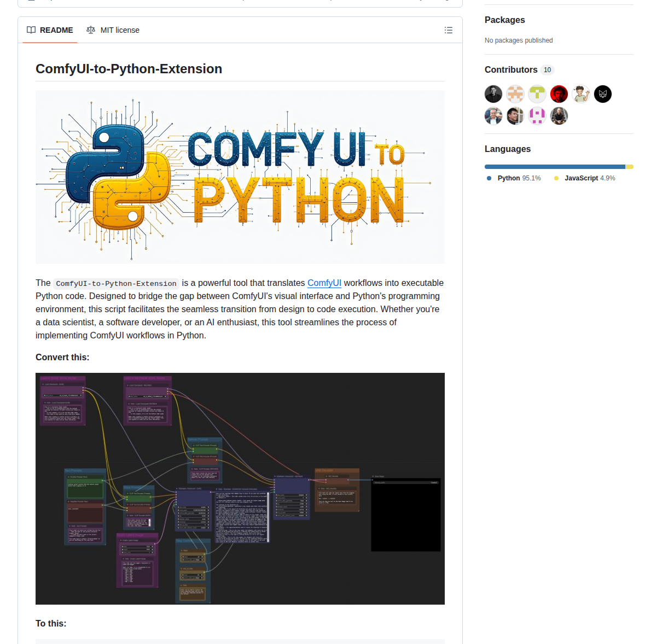Follow the ComfyUI hyperlink in the description
Screen dimensions: 651x644
324,283
